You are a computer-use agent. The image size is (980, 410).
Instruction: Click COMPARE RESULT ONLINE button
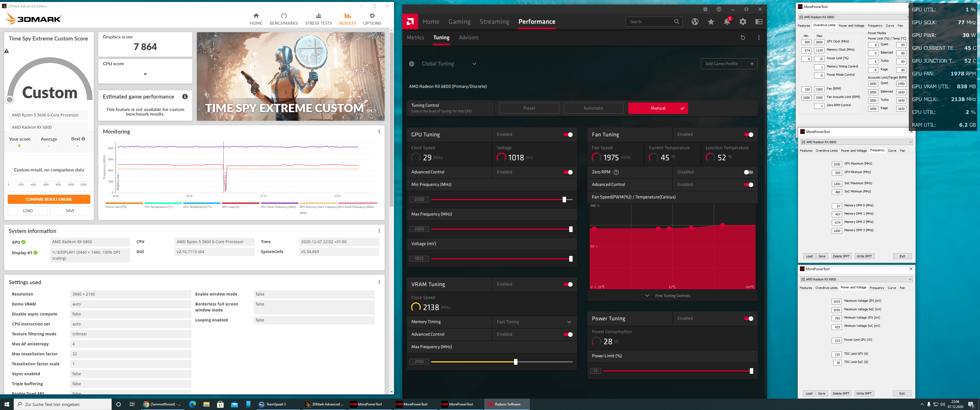pos(49,199)
